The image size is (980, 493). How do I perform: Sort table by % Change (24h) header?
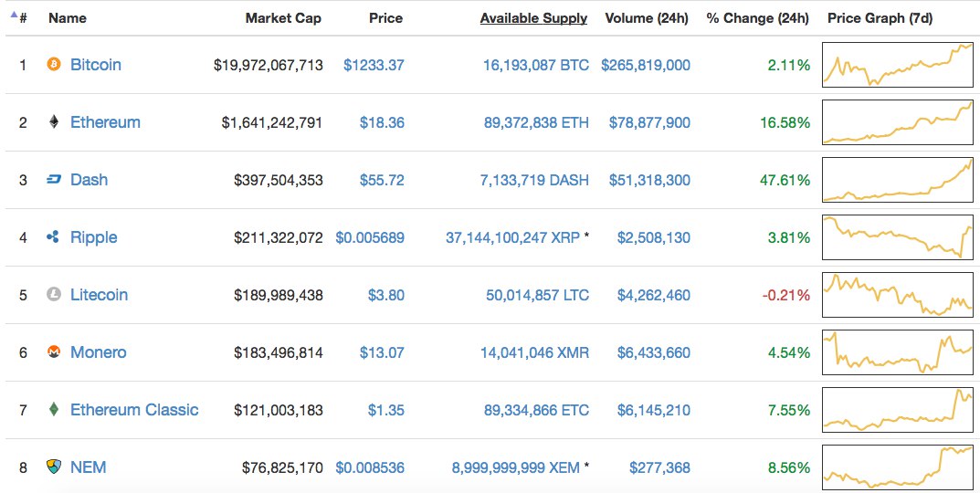click(757, 18)
